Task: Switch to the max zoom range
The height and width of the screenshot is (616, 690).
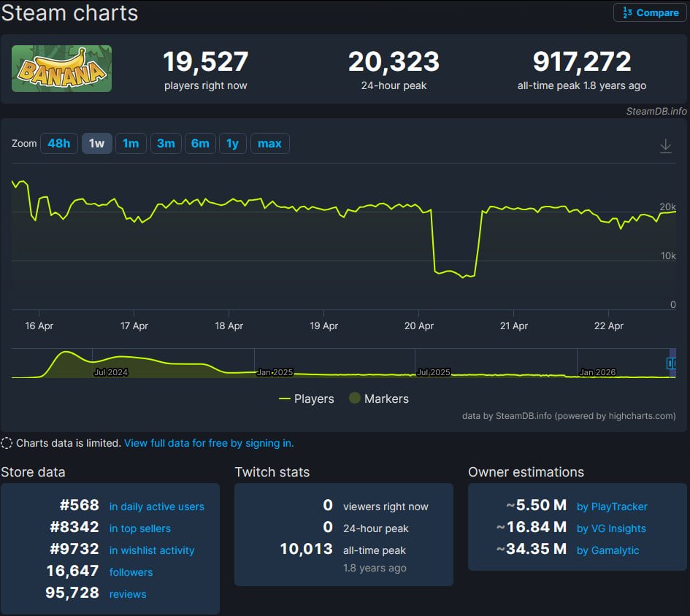Action: click(x=269, y=143)
